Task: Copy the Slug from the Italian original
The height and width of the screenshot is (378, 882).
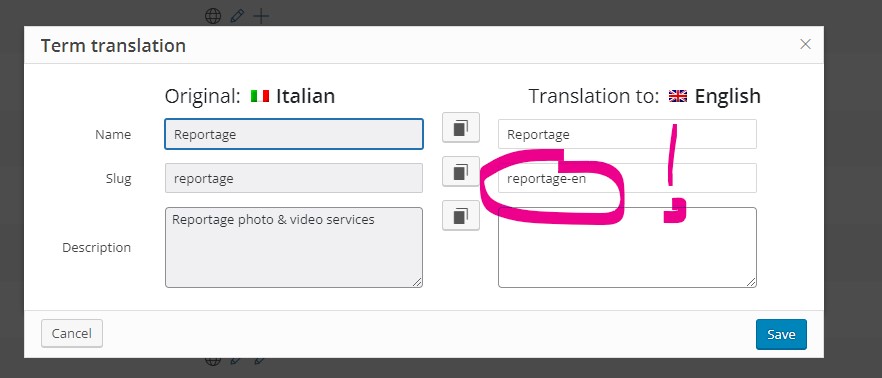Action: click(461, 172)
